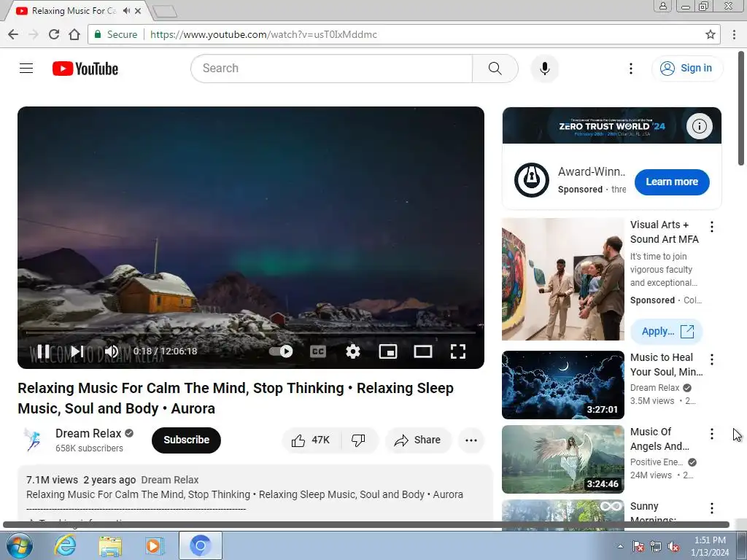This screenshot has width=747, height=560.
Task: Open menu for Music Of Angels video
Action: pyautogui.click(x=712, y=434)
